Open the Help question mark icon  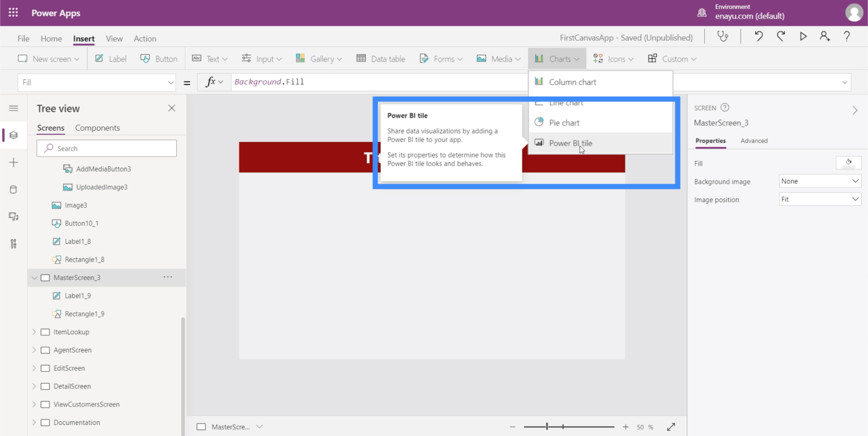847,36
